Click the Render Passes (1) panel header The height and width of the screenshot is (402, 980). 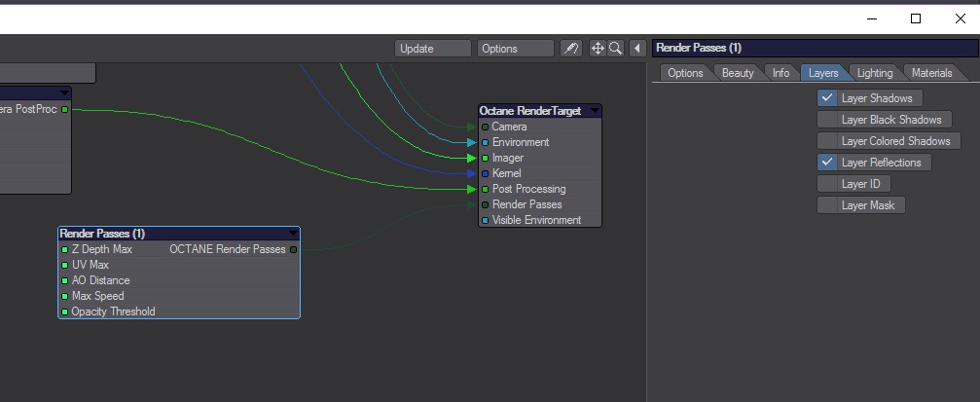pos(816,48)
